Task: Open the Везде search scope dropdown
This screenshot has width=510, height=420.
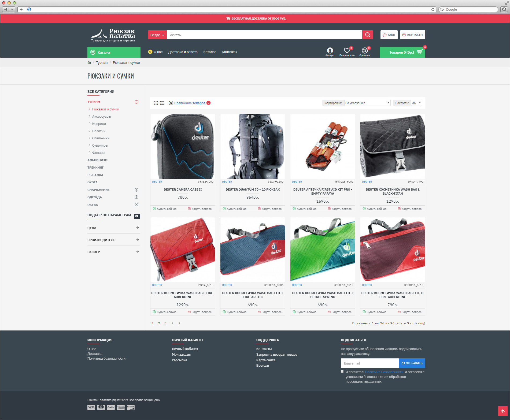Action: pos(157,35)
